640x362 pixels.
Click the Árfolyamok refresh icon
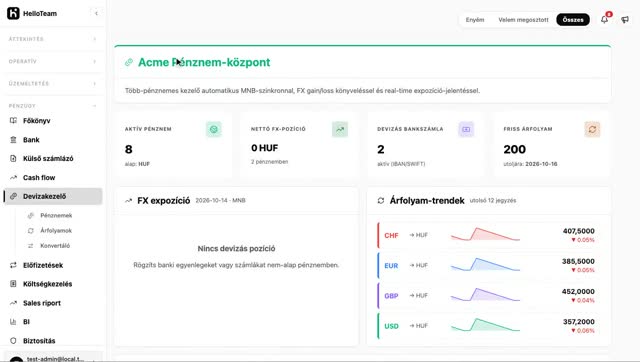[x=31, y=231]
